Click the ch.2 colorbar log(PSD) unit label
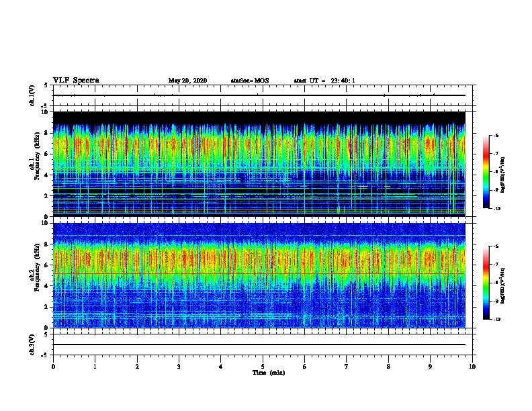This screenshot has height=411, width=532. (503, 286)
